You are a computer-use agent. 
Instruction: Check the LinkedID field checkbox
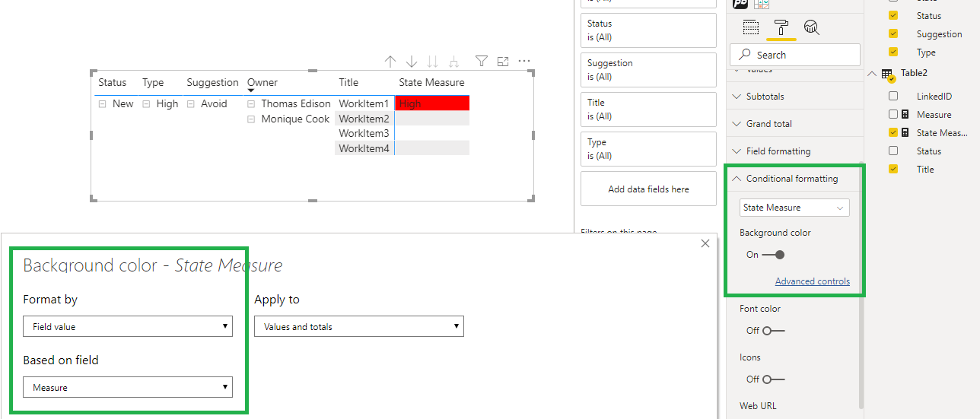893,96
